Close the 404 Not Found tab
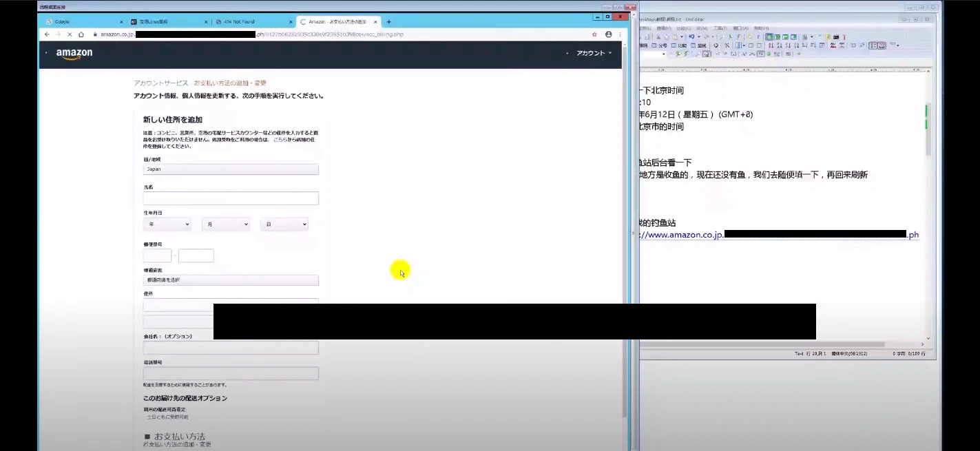 pyautogui.click(x=291, y=21)
